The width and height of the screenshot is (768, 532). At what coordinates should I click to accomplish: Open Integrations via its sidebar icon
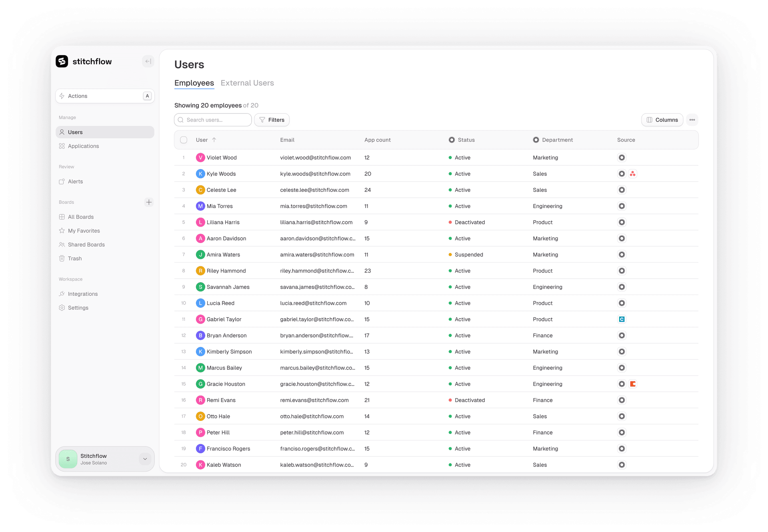[62, 294]
